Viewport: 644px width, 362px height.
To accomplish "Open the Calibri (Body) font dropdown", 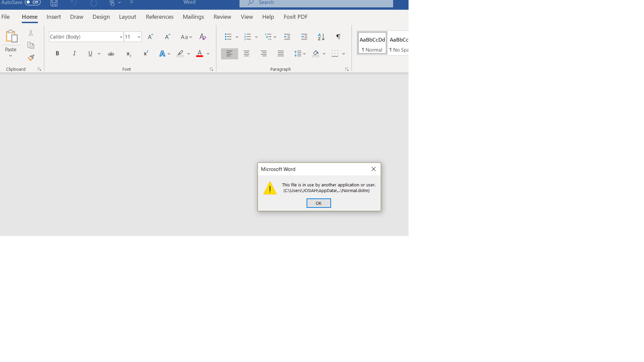I will (121, 37).
